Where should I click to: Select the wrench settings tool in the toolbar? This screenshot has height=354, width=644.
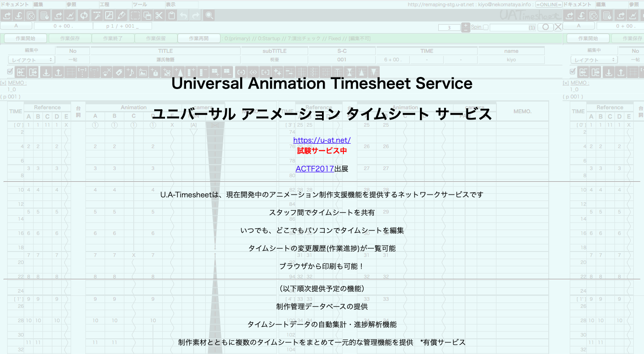coord(97,15)
